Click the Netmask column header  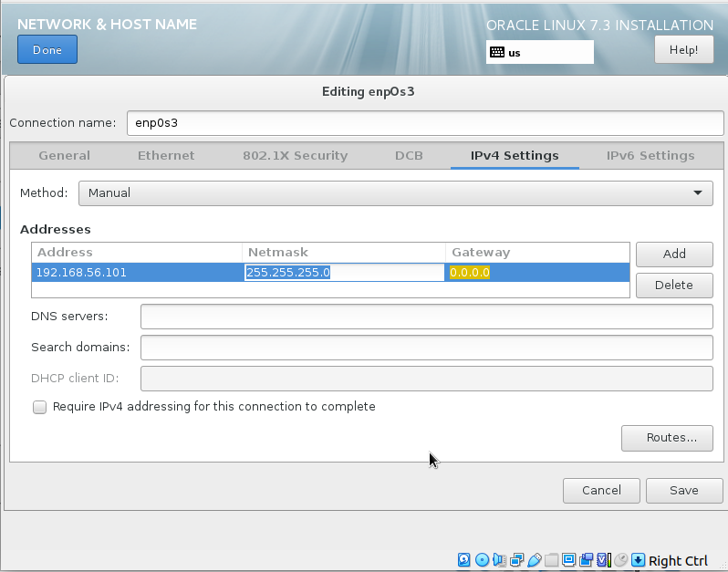point(344,253)
